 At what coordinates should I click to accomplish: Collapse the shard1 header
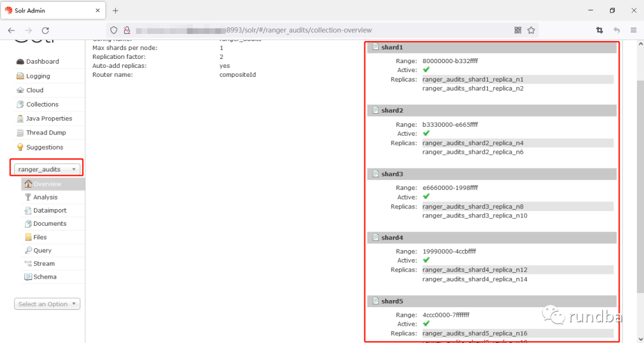(491, 47)
